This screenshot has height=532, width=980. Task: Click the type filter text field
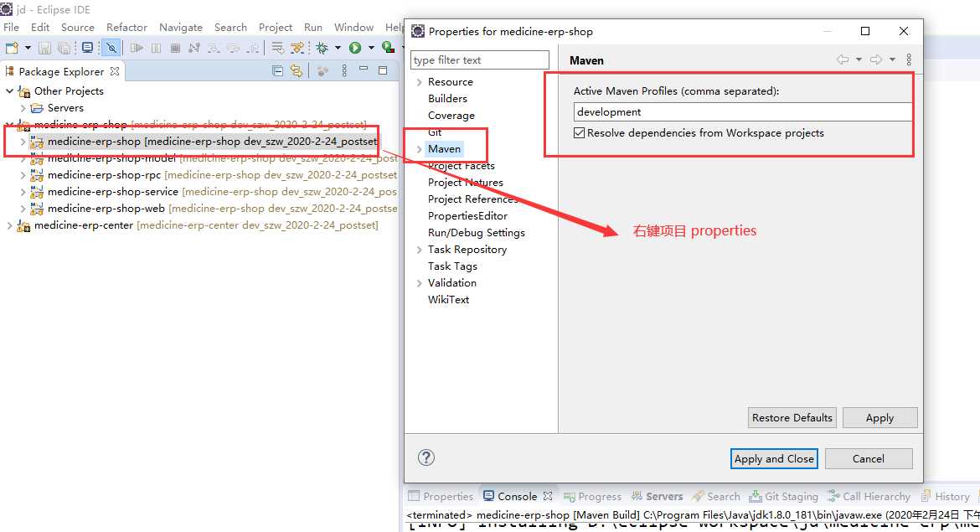tap(480, 60)
